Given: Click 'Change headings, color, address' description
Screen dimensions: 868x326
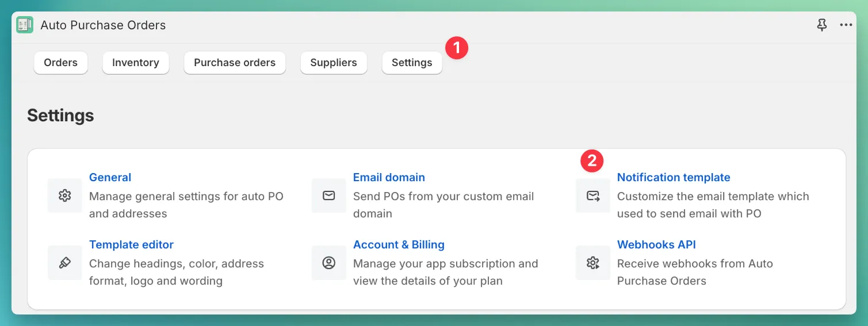Looking at the screenshot, I should [177, 264].
